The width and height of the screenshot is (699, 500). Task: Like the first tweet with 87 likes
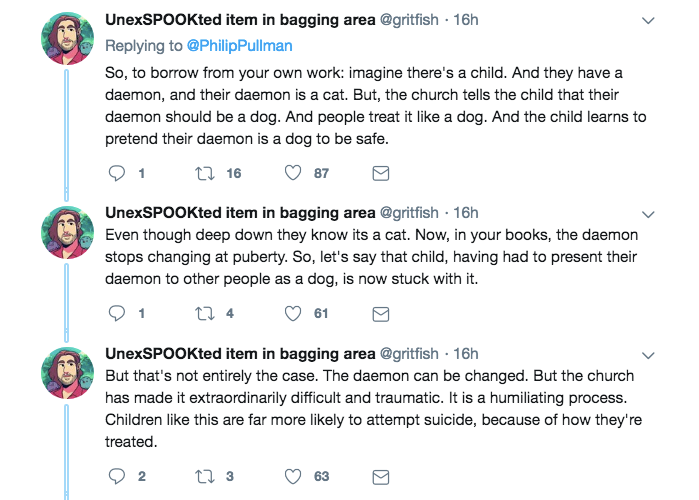[x=293, y=173]
